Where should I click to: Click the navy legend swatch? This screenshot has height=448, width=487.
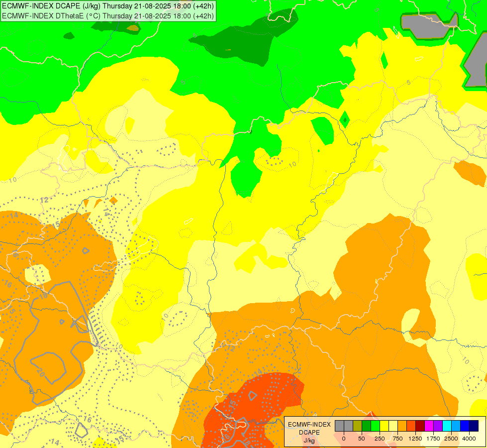(474, 426)
